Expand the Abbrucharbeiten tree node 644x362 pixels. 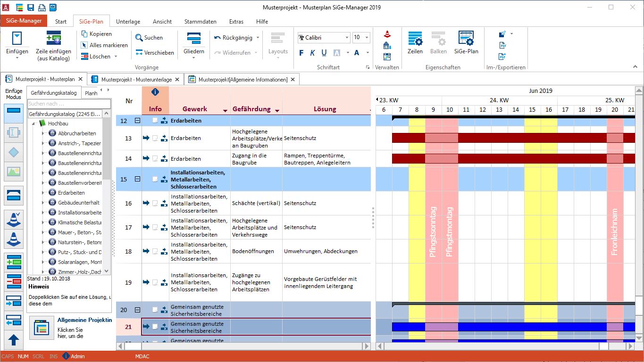(x=43, y=133)
